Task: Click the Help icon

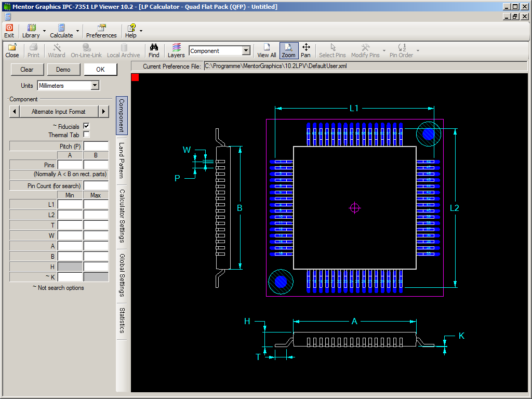Action: [x=131, y=31]
